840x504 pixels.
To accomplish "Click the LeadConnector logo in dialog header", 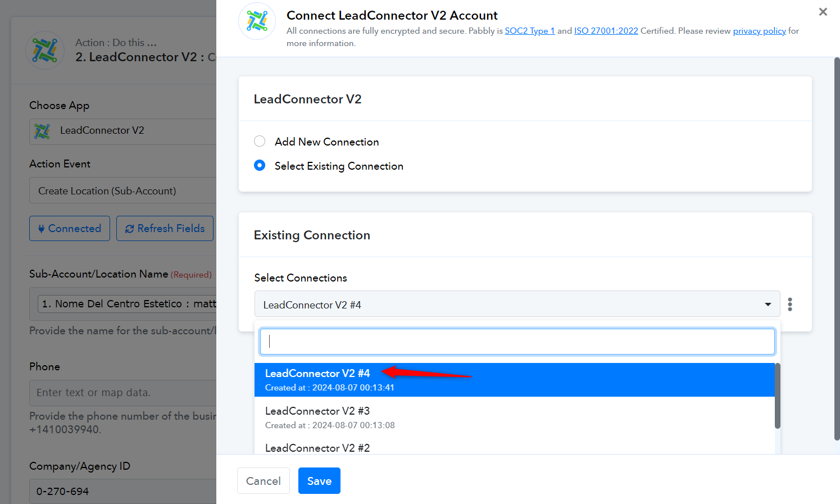I will point(257,21).
